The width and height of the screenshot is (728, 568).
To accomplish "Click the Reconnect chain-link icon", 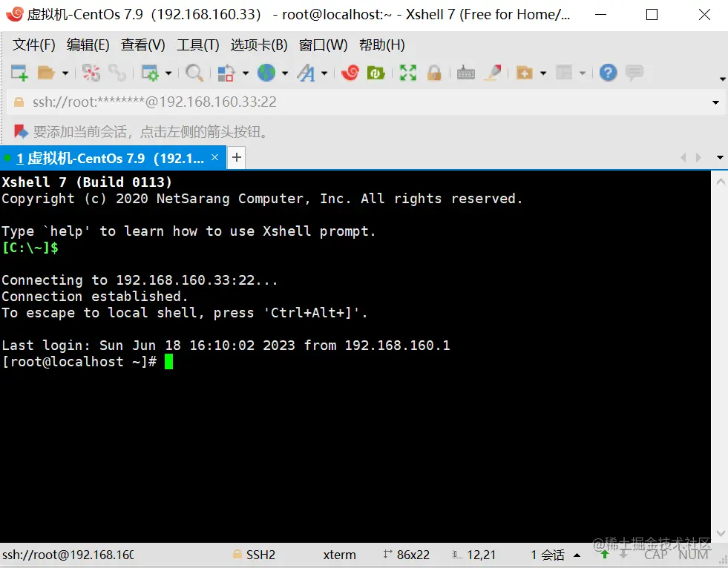I will 117,73.
